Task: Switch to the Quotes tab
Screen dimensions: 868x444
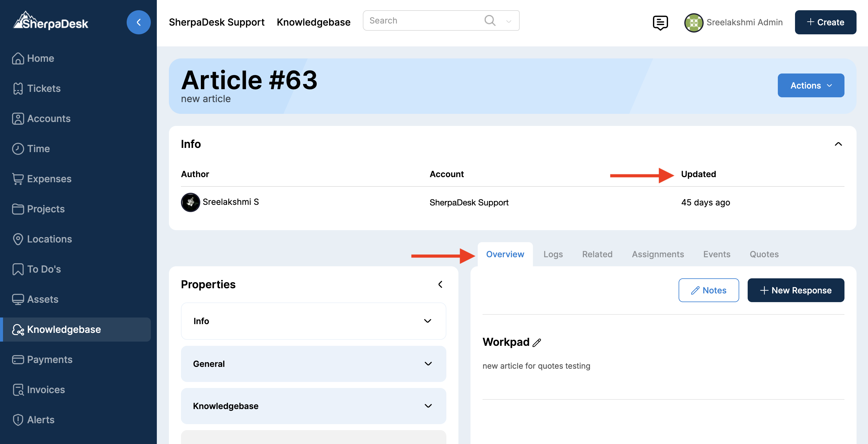Action: [764, 254]
